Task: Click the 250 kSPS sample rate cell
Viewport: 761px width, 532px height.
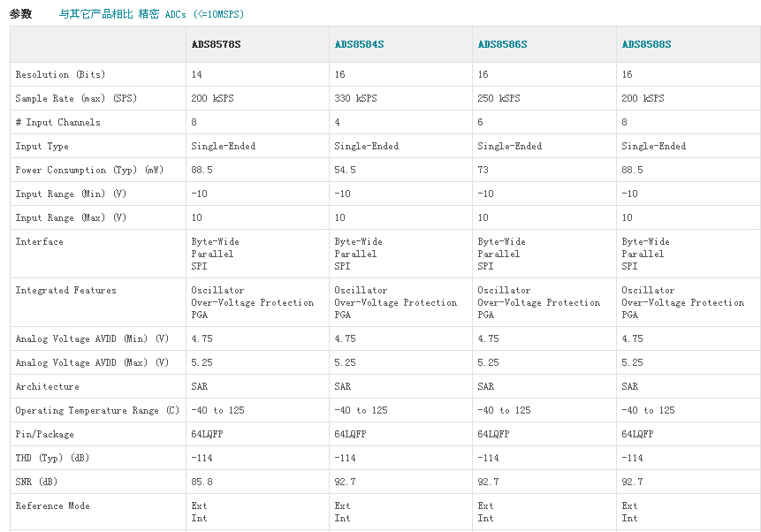Action: click(x=498, y=99)
